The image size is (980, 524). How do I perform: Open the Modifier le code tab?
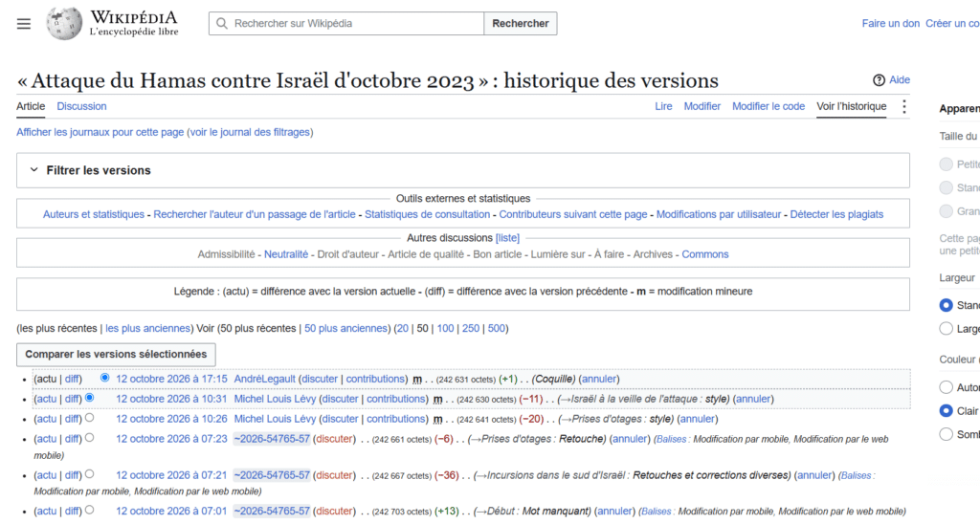(768, 106)
